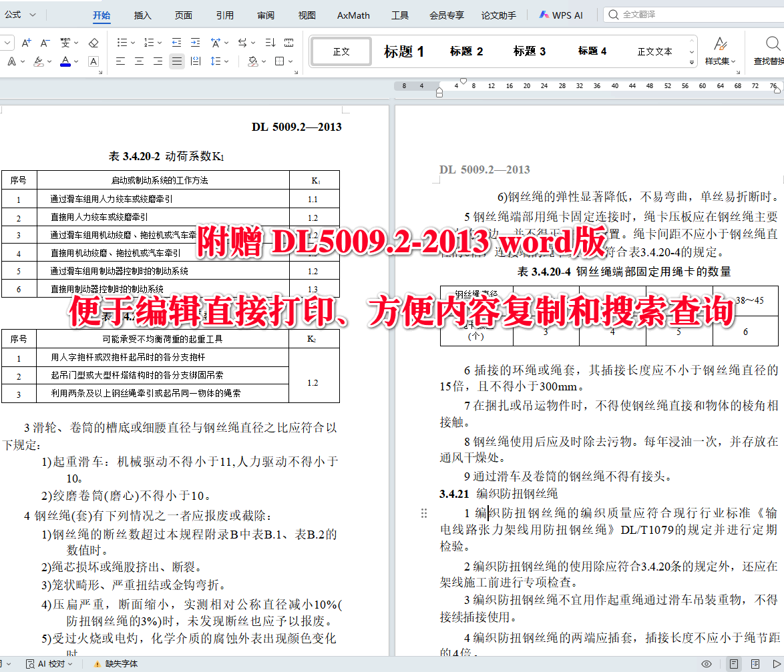Open the 论文助手 tab
Viewport: 784px width, 672px height.
click(x=498, y=15)
